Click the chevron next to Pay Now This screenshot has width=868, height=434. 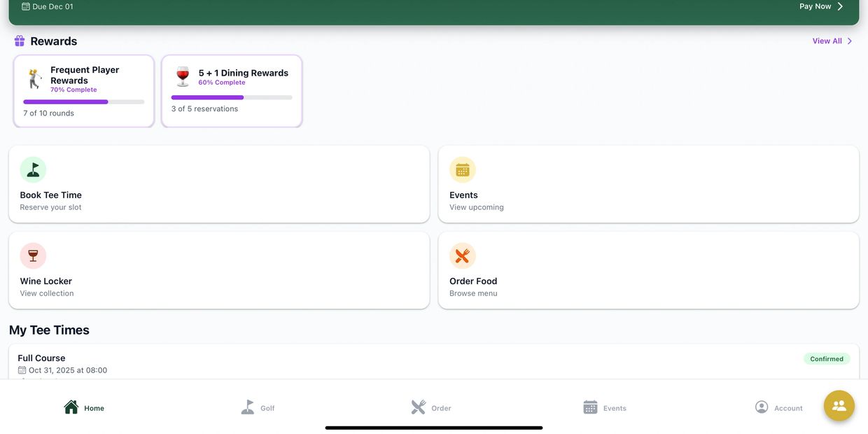tap(841, 6)
